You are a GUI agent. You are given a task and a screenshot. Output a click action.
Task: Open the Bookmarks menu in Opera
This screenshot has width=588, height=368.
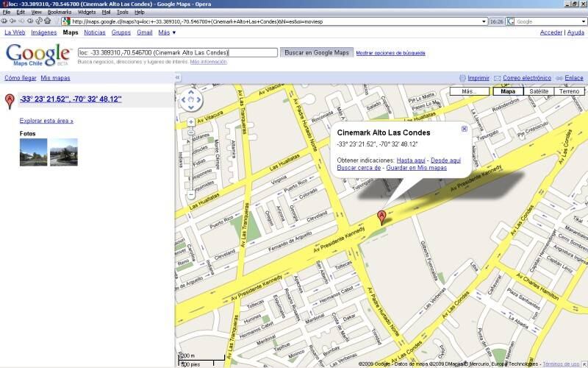60,13
